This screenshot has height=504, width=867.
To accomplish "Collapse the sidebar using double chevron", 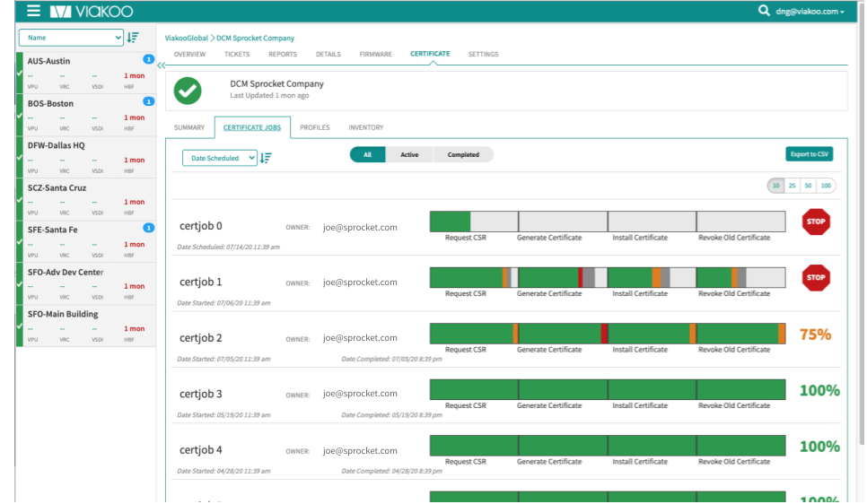I will pyautogui.click(x=161, y=65).
